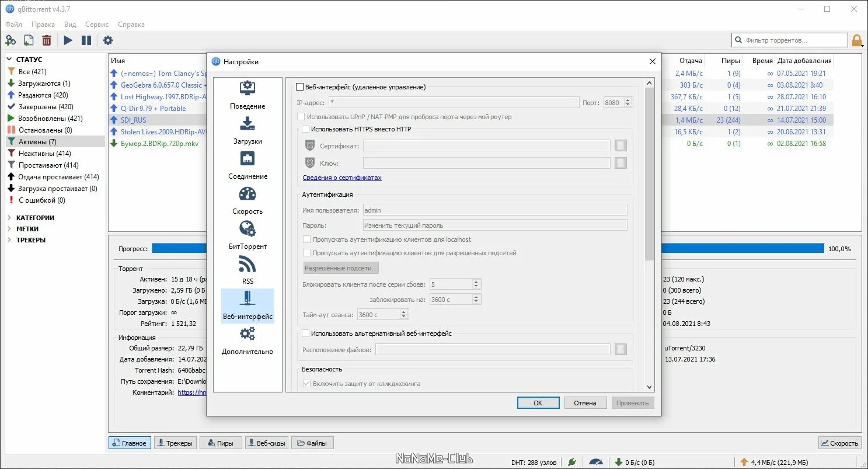Toggle the UPnP / NAT-PMP port forwarding checkbox
The image size is (868, 469).
point(301,117)
